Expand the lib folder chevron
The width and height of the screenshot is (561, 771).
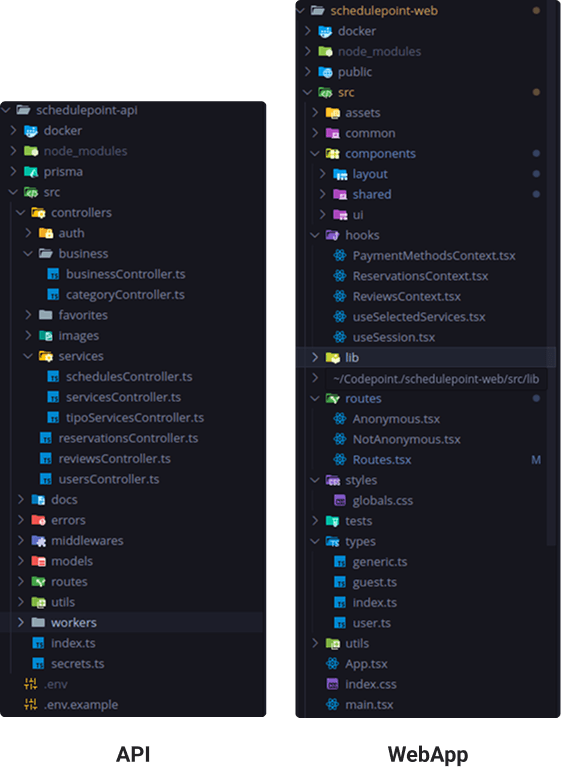click(315, 357)
